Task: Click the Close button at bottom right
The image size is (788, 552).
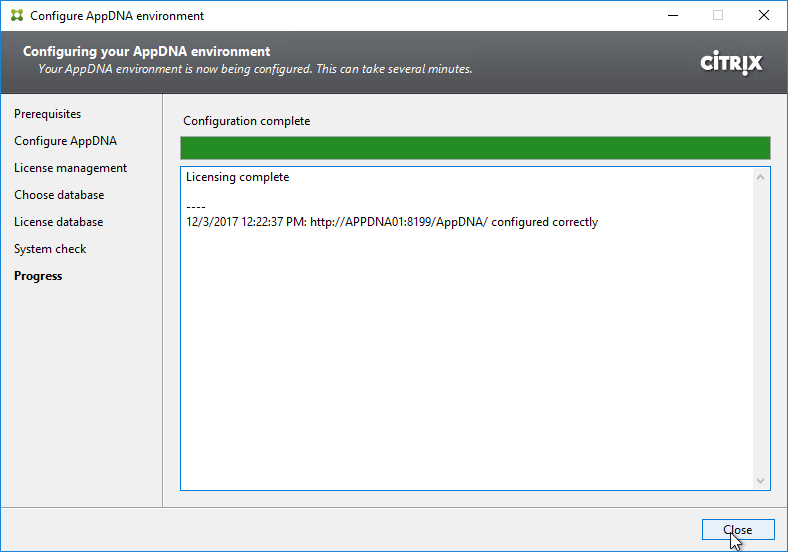Action: tap(738, 530)
